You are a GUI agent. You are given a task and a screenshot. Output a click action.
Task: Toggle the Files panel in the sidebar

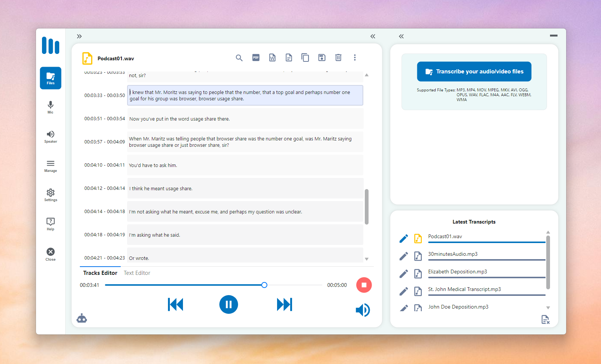[x=50, y=78]
